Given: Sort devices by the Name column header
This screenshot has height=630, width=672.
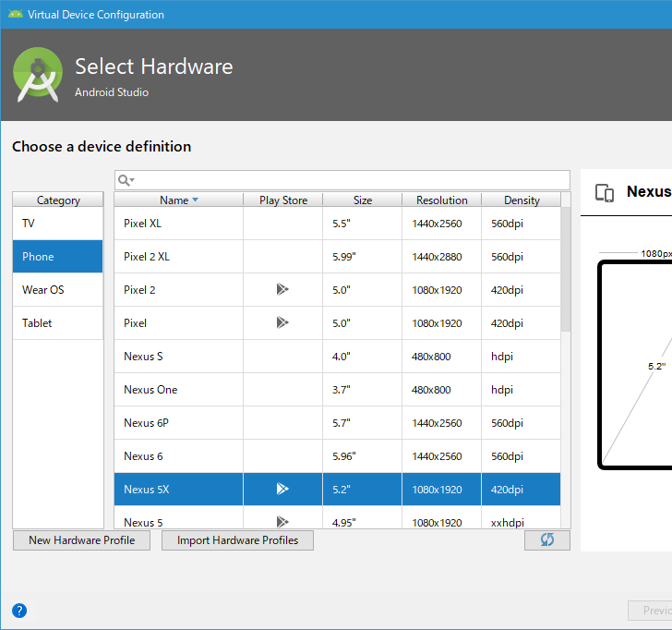Looking at the screenshot, I should (x=179, y=200).
